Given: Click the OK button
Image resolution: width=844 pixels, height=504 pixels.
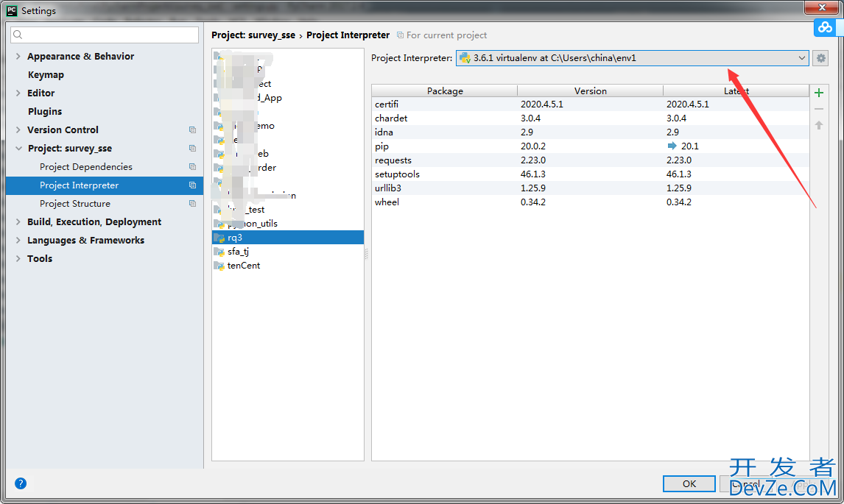Looking at the screenshot, I should 689,483.
